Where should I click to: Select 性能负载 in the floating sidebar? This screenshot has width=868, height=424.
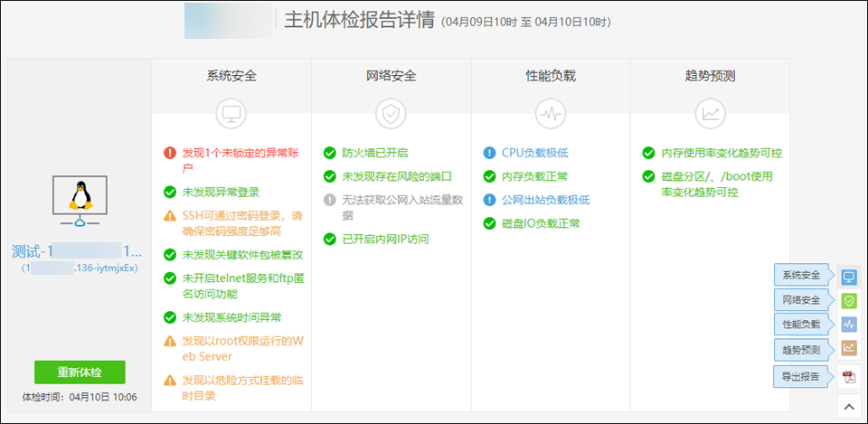pos(802,324)
